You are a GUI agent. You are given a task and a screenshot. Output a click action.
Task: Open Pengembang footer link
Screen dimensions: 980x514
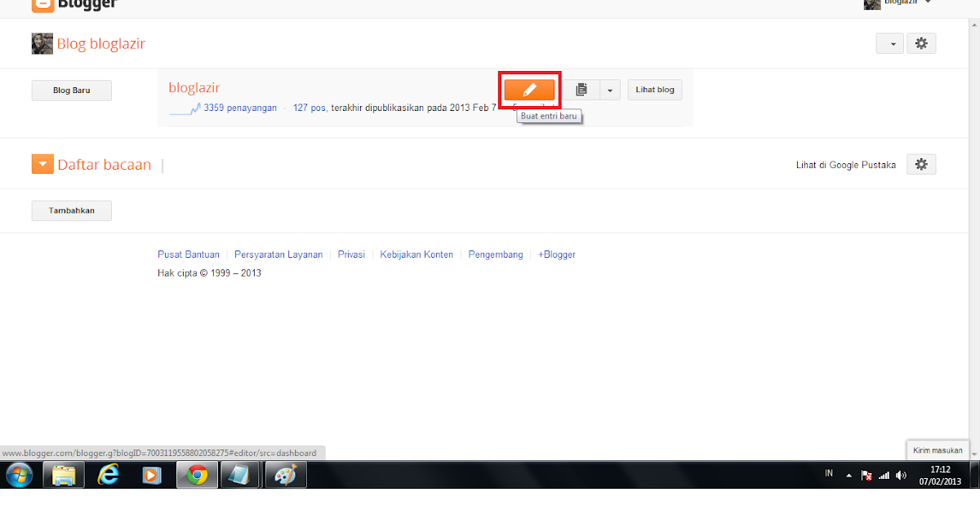496,255
